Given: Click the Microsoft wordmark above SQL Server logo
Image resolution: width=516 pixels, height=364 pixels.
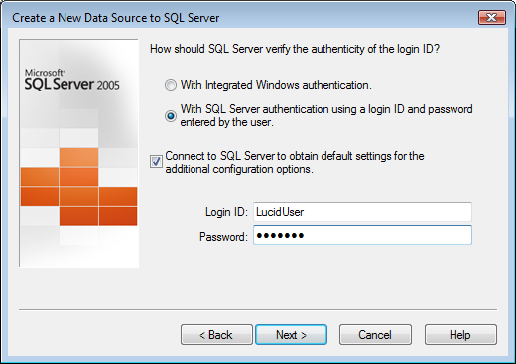Looking at the screenshot, I should tap(45, 73).
